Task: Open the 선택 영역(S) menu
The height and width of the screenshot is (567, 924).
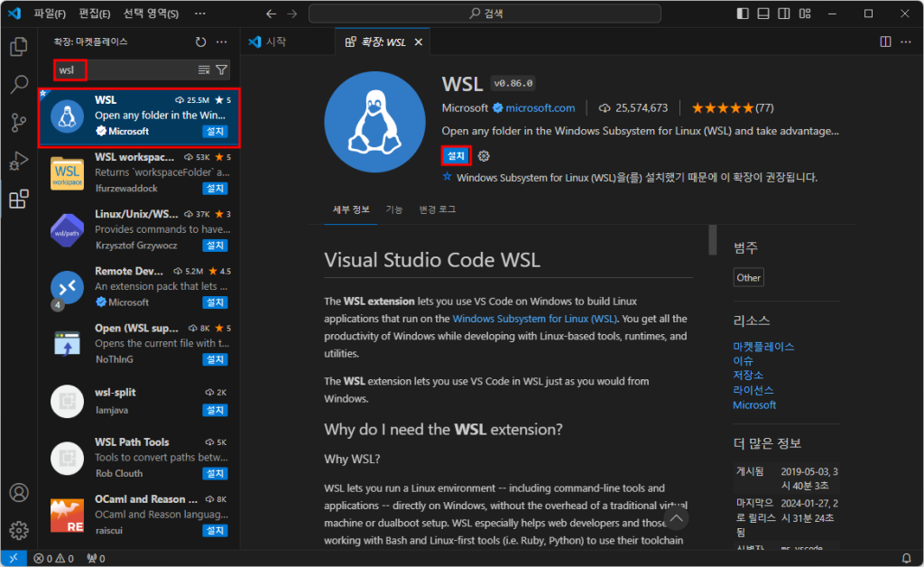Action: [x=151, y=14]
